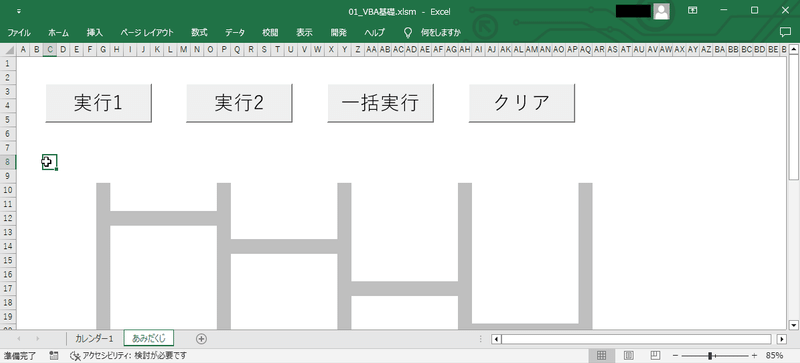800x363 pixels.
Task: Click the user account avatar icon
Action: tap(662, 11)
